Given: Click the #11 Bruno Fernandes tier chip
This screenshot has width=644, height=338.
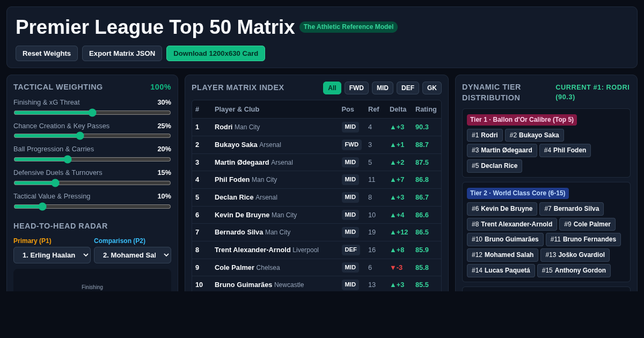Looking at the screenshot, I should click(583, 239).
